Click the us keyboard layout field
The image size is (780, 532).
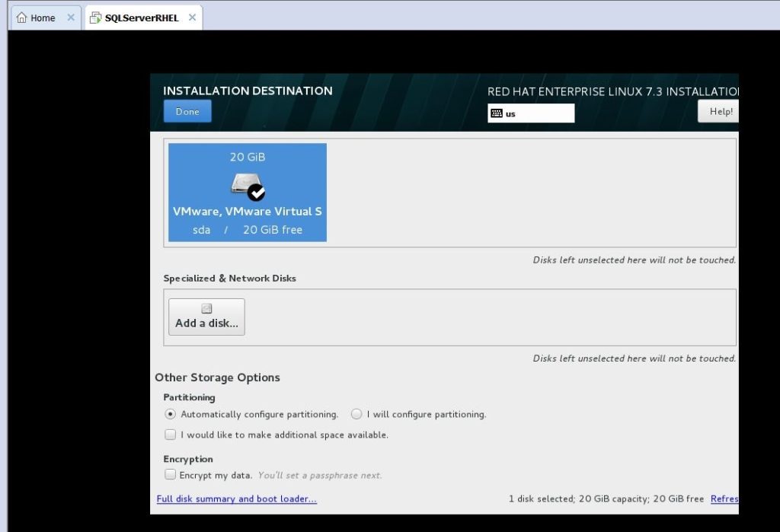538,113
